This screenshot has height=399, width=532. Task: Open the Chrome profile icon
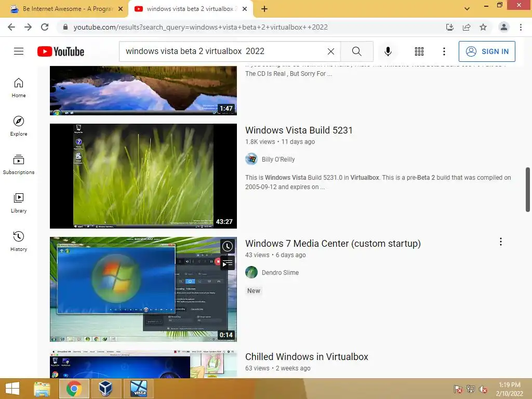504,27
